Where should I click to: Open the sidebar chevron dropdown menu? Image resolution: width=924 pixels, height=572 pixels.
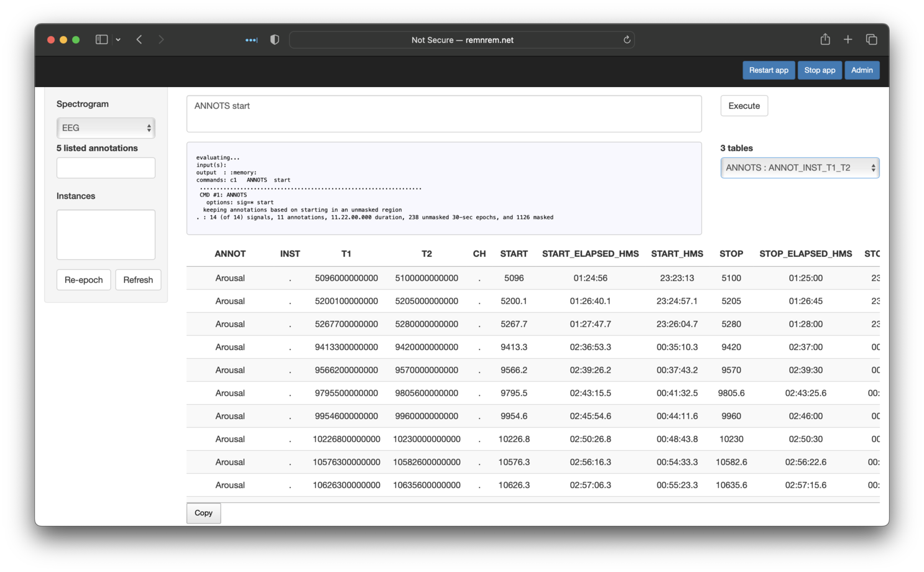(x=118, y=40)
